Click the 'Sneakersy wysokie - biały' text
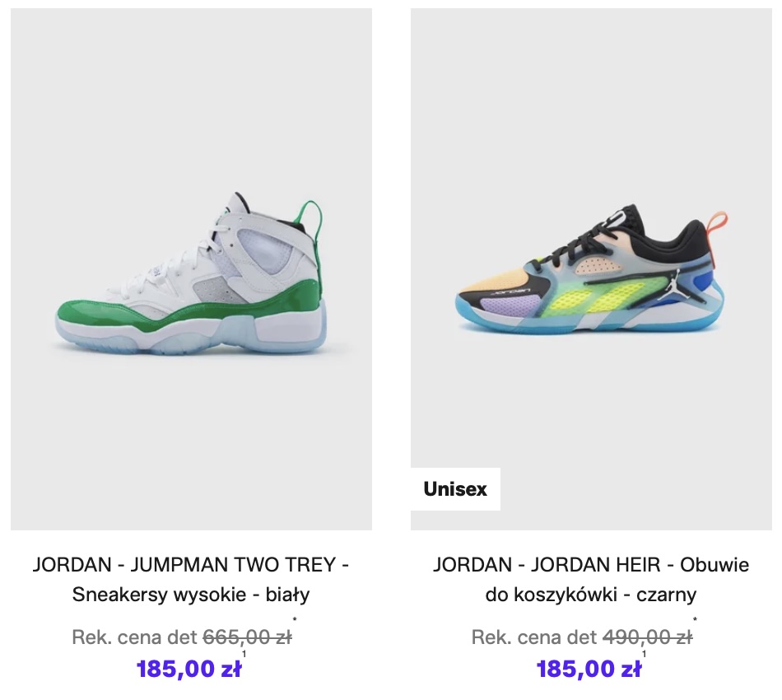The width and height of the screenshot is (782, 700). pyautogui.click(x=191, y=595)
